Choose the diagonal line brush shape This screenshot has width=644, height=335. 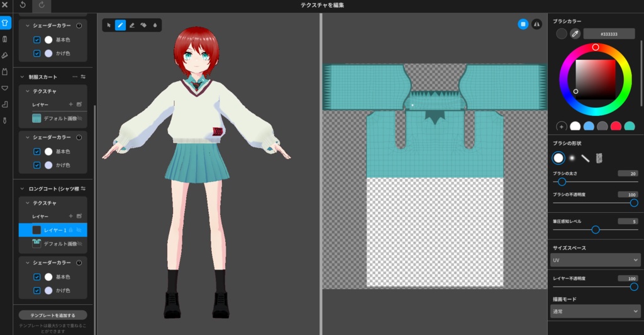click(x=586, y=158)
